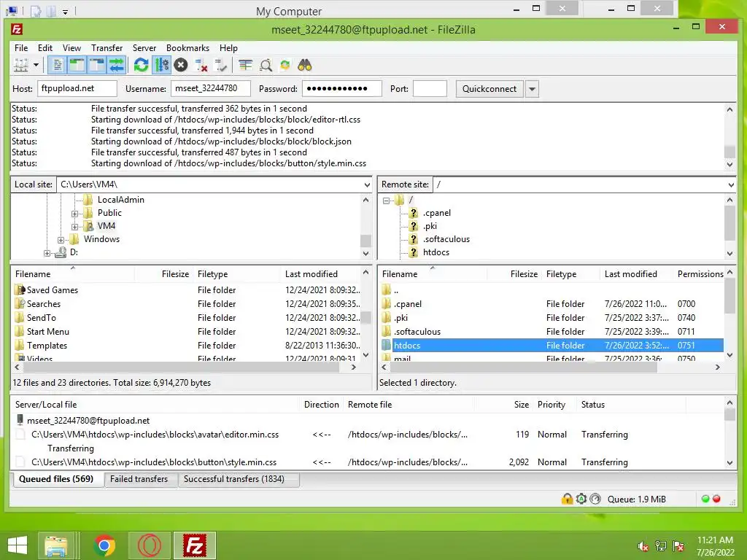The height and width of the screenshot is (560, 747).
Task: Open the Site Manager dropdown arrow
Action: [36, 65]
